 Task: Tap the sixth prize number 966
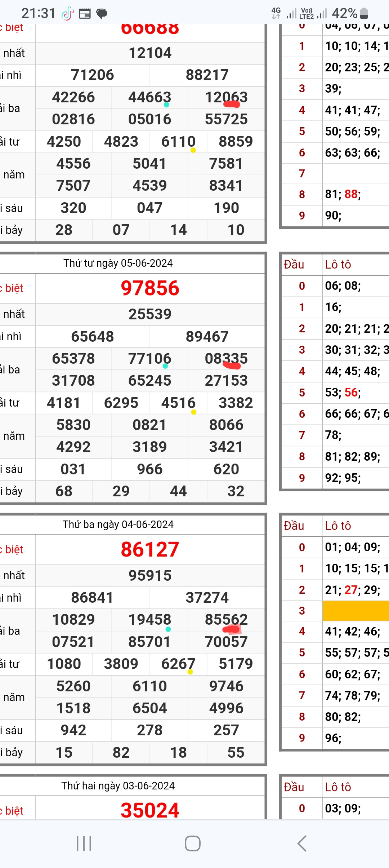click(150, 469)
